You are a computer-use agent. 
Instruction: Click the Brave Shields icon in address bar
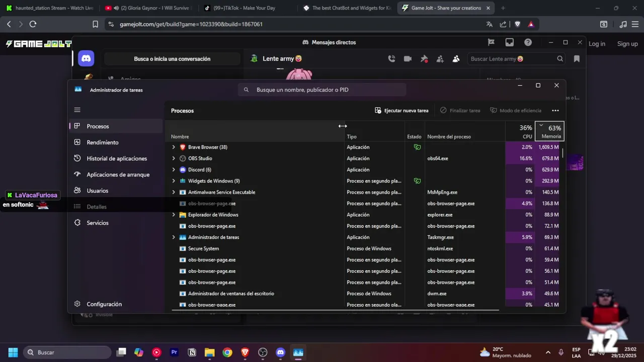click(x=517, y=24)
